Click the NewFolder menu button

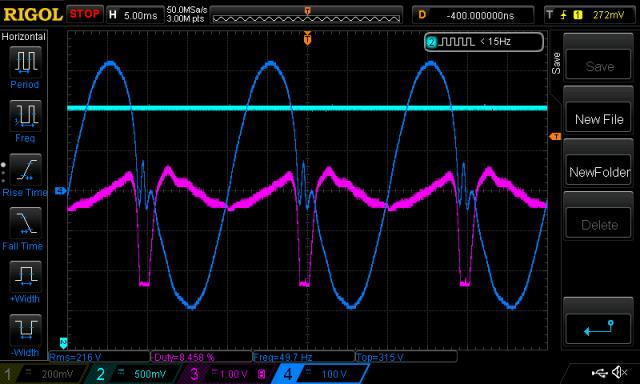pyautogui.click(x=599, y=172)
